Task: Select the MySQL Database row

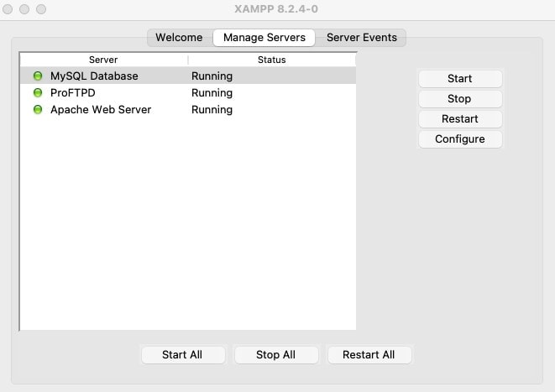Action: coord(188,76)
